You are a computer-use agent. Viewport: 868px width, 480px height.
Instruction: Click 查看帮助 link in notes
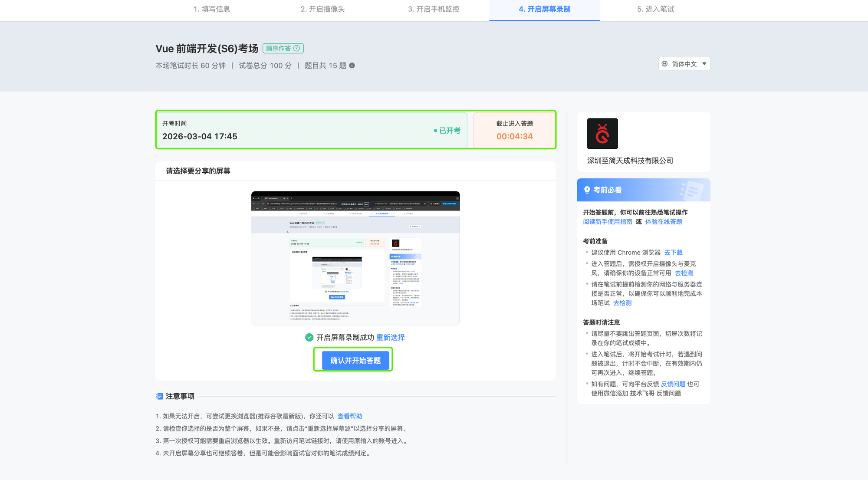pyautogui.click(x=349, y=416)
